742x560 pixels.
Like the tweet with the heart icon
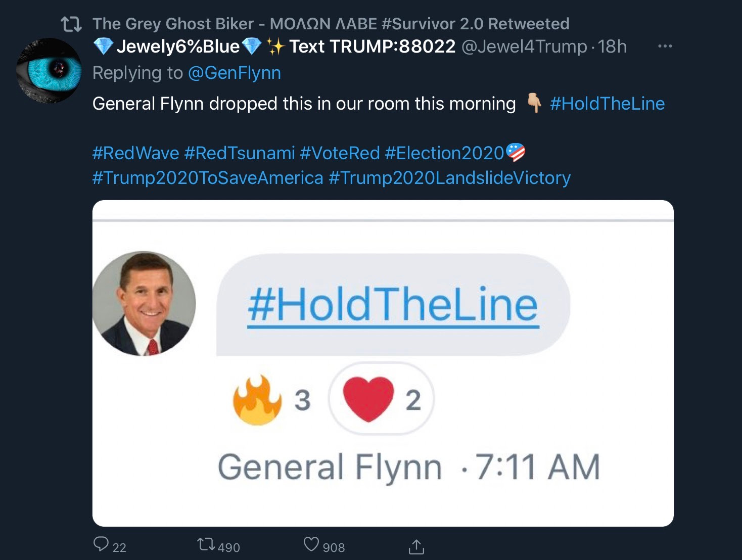(x=311, y=544)
